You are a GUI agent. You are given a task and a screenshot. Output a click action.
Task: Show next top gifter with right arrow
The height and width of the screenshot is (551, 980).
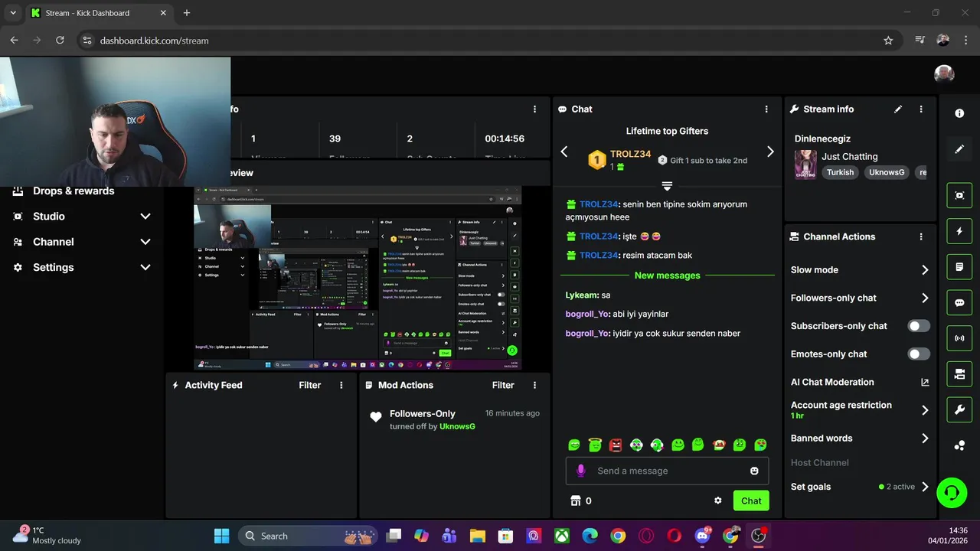pos(770,152)
